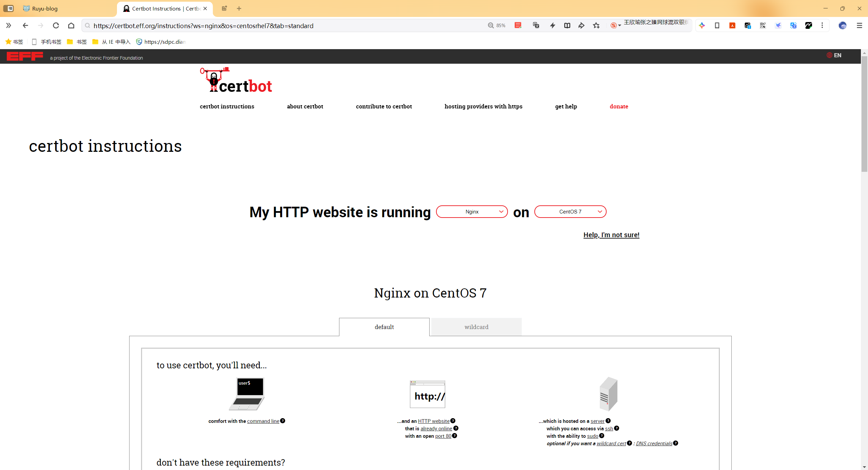Image resolution: width=868 pixels, height=470 pixels.
Task: Click the 王欣瑜张之臻 news suggestion text
Action: pyautogui.click(x=656, y=22)
